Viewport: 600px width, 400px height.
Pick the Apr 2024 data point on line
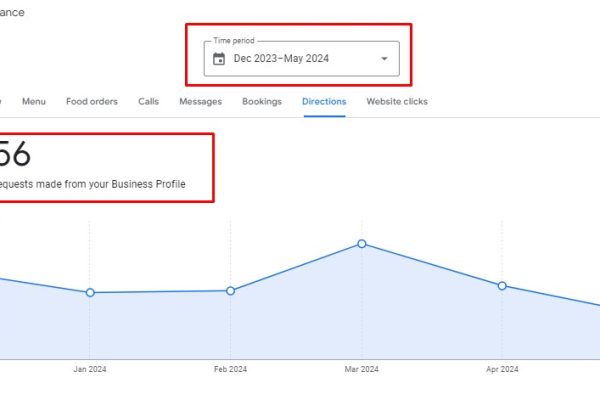pos(502,286)
